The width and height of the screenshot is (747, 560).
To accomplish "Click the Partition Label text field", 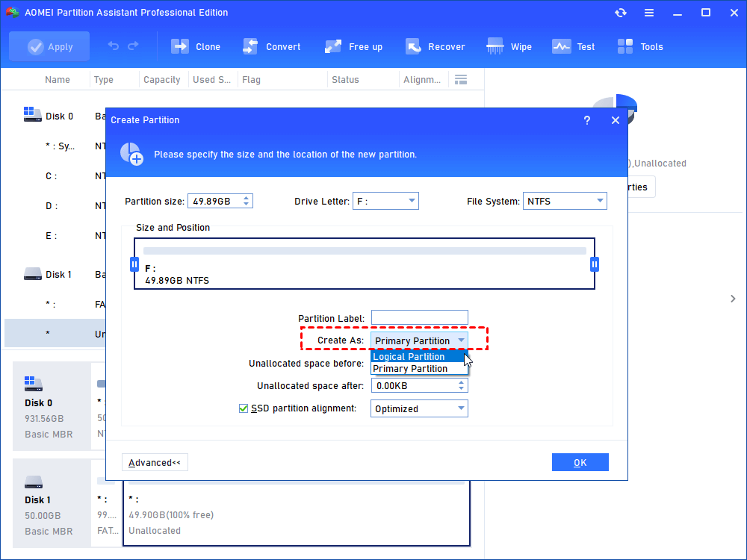I will click(420, 317).
